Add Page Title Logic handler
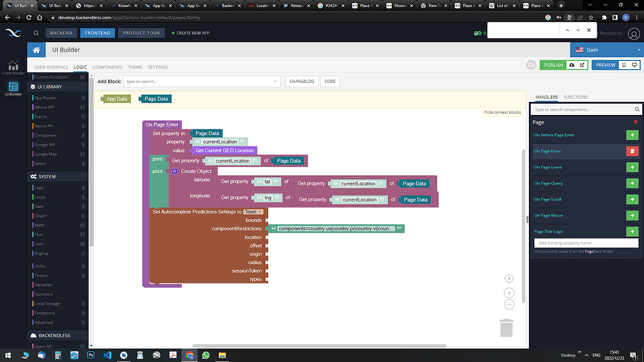The width and height of the screenshot is (644, 362). pyautogui.click(x=632, y=231)
